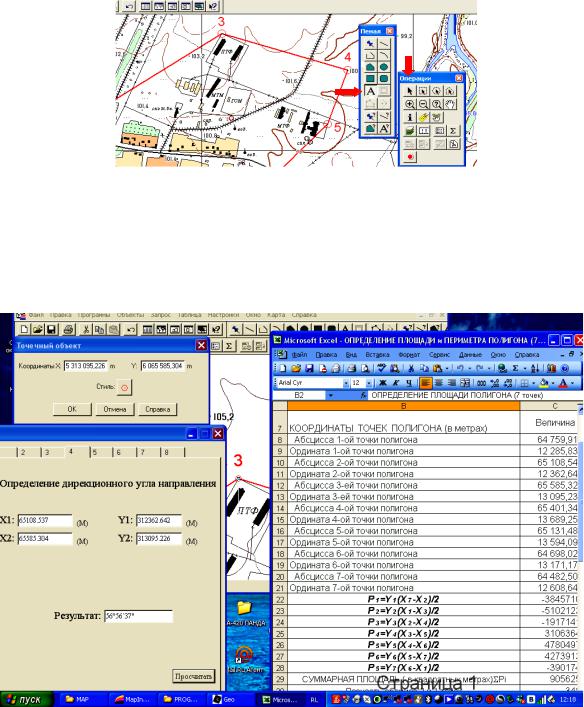Select the Grabber hand tool in Операции
The height and width of the screenshot is (707, 584).
(x=450, y=104)
